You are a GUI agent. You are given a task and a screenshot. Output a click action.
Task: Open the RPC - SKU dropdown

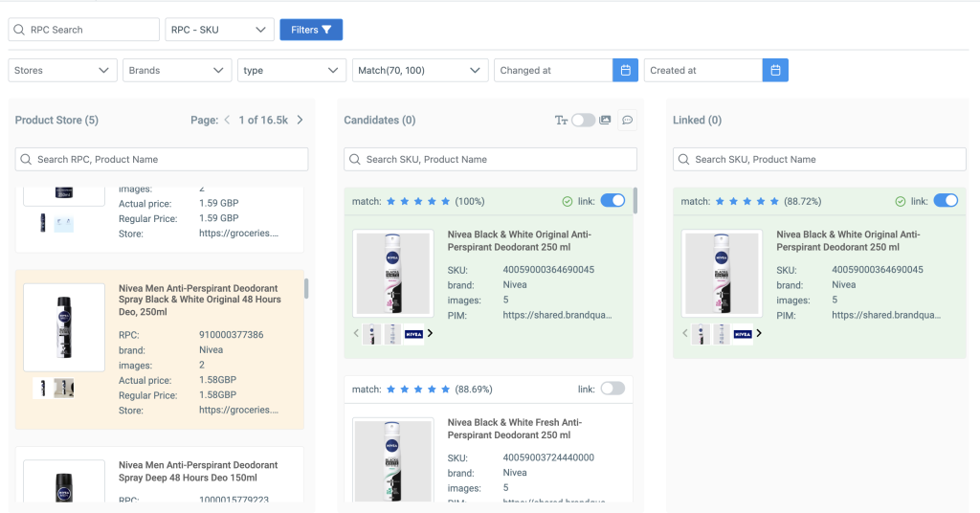pyautogui.click(x=219, y=30)
